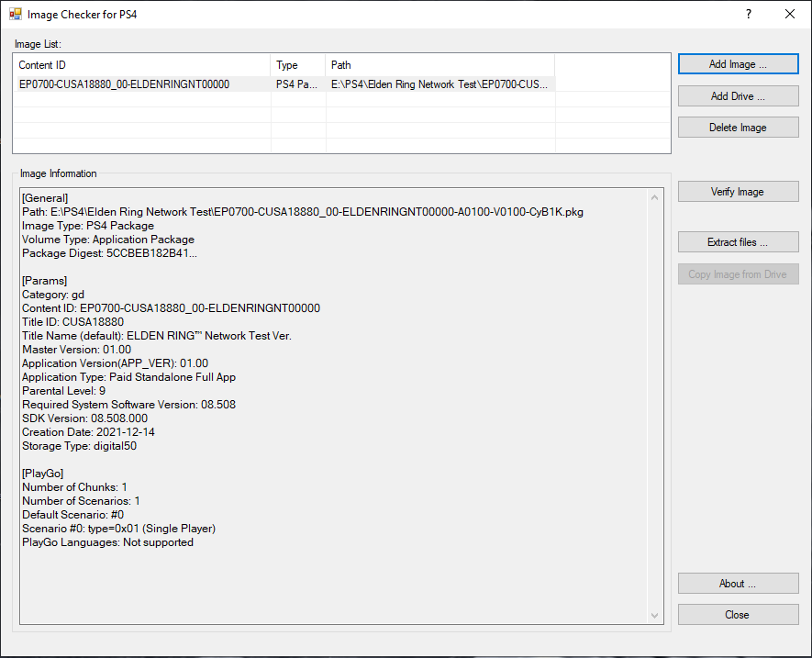Open the About dialog
Viewport: 812px width, 658px height.
[x=738, y=584]
